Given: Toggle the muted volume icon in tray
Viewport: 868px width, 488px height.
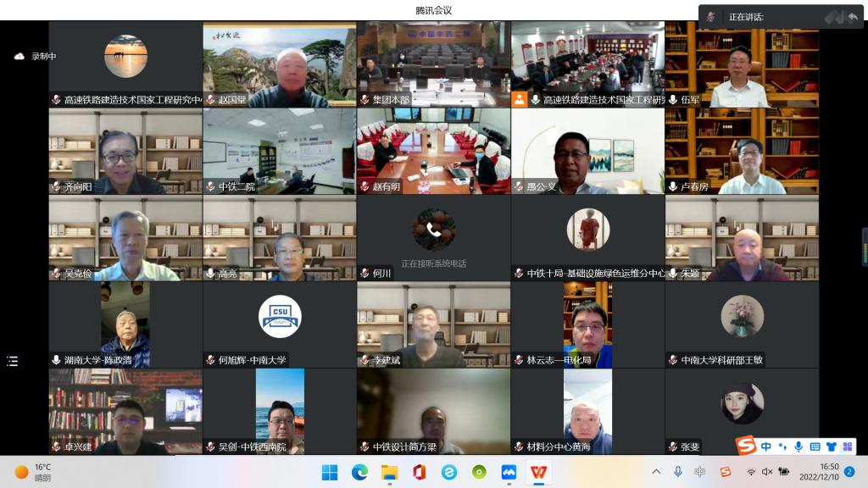Looking at the screenshot, I should click(767, 472).
